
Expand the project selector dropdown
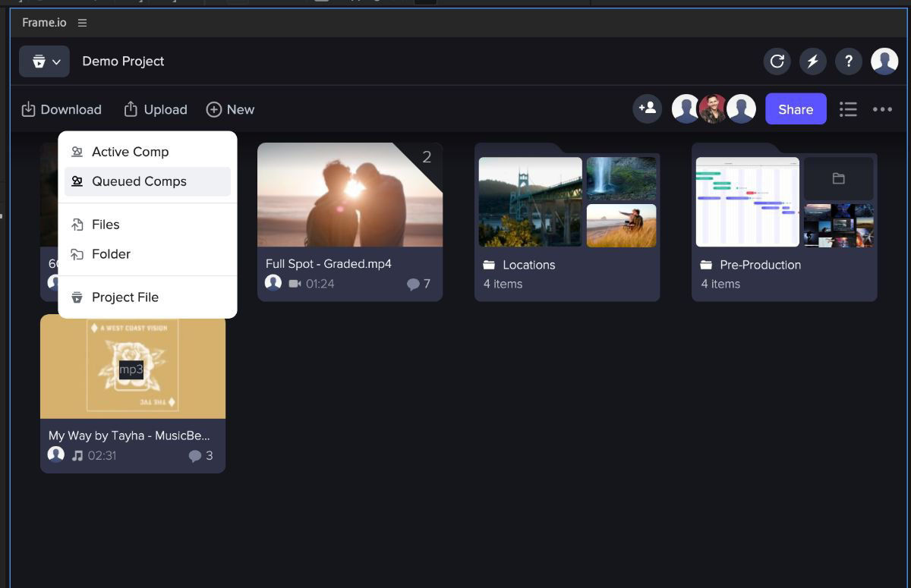point(44,61)
